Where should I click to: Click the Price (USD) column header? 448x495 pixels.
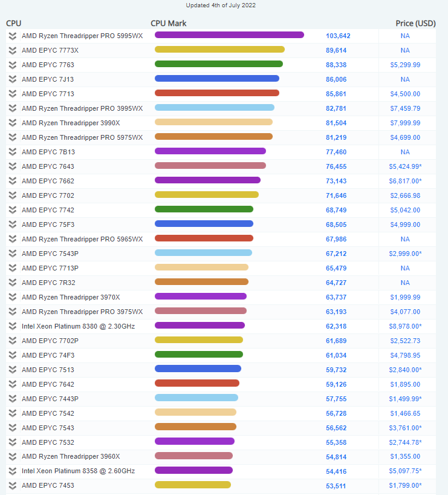415,24
